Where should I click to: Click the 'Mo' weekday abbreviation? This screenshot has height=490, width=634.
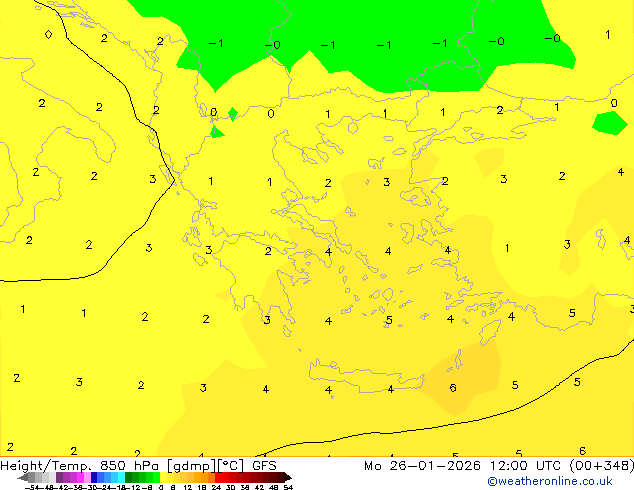[372, 466]
